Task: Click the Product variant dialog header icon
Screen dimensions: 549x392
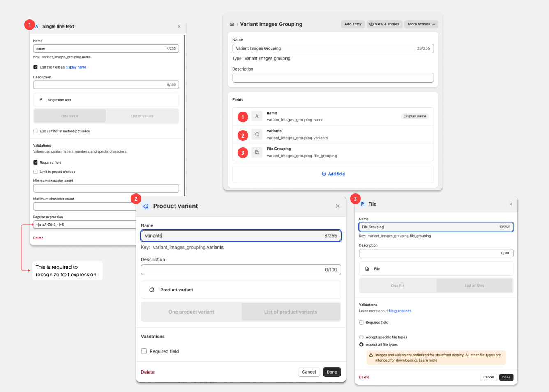Action: coord(146,206)
